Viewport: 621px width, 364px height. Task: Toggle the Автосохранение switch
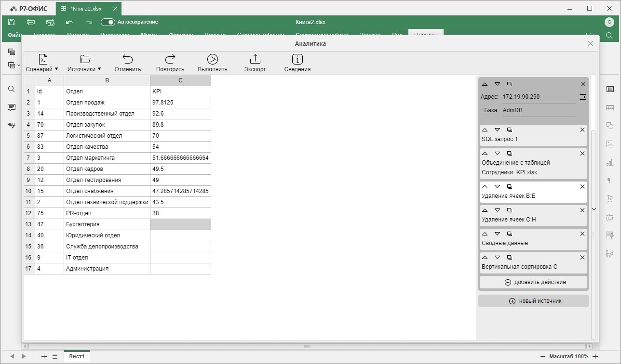108,22
